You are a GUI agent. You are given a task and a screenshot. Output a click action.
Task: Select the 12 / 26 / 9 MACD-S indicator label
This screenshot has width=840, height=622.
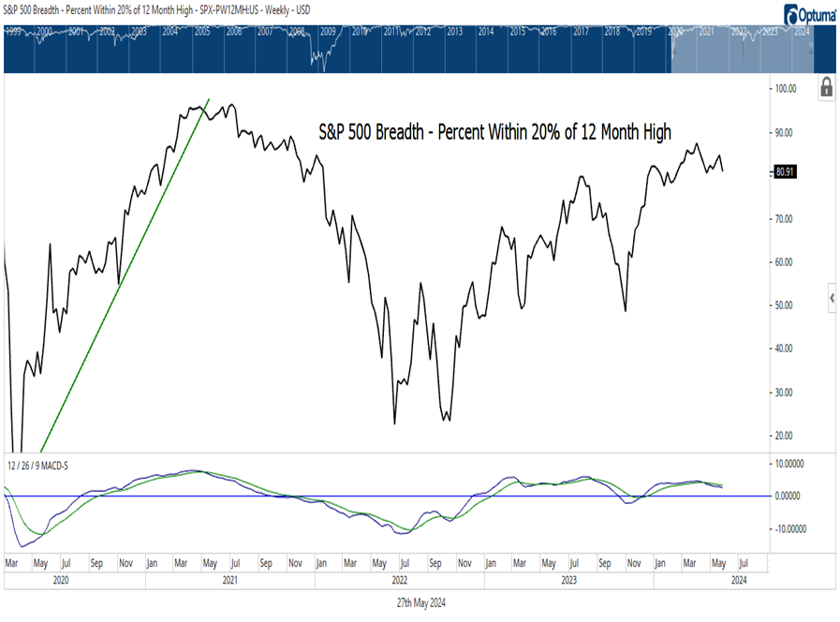pyautogui.click(x=39, y=463)
